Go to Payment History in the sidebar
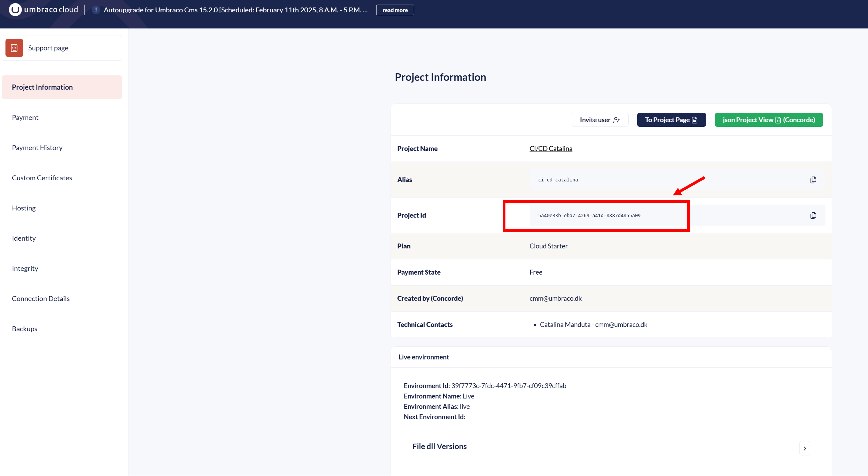The image size is (868, 476). point(37,148)
